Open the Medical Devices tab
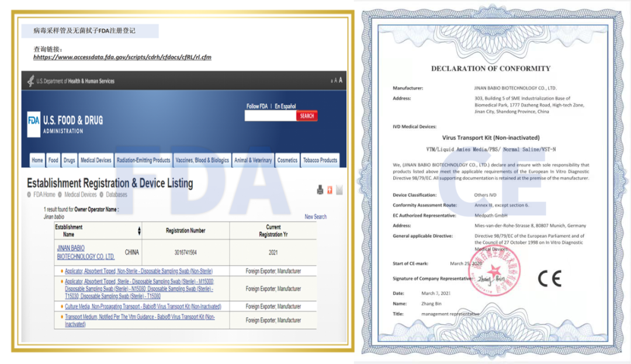The width and height of the screenshot is (631, 364). coord(96,160)
